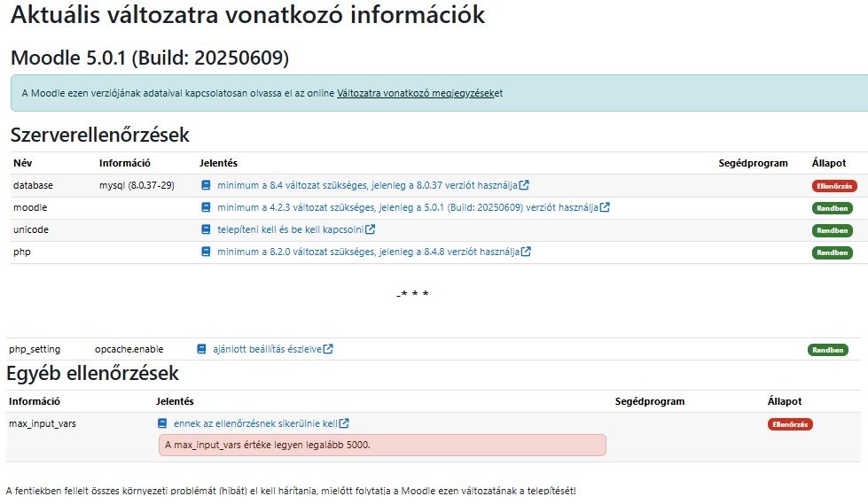This screenshot has height=504, width=868.
Task: Click green 'Rendben' badge in php row
Action: pyautogui.click(x=832, y=252)
